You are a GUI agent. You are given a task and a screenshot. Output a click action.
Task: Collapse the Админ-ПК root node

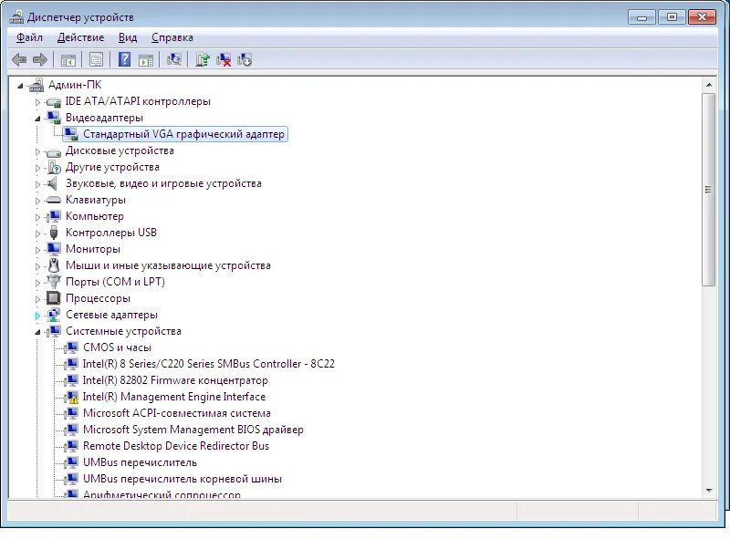click(x=20, y=85)
